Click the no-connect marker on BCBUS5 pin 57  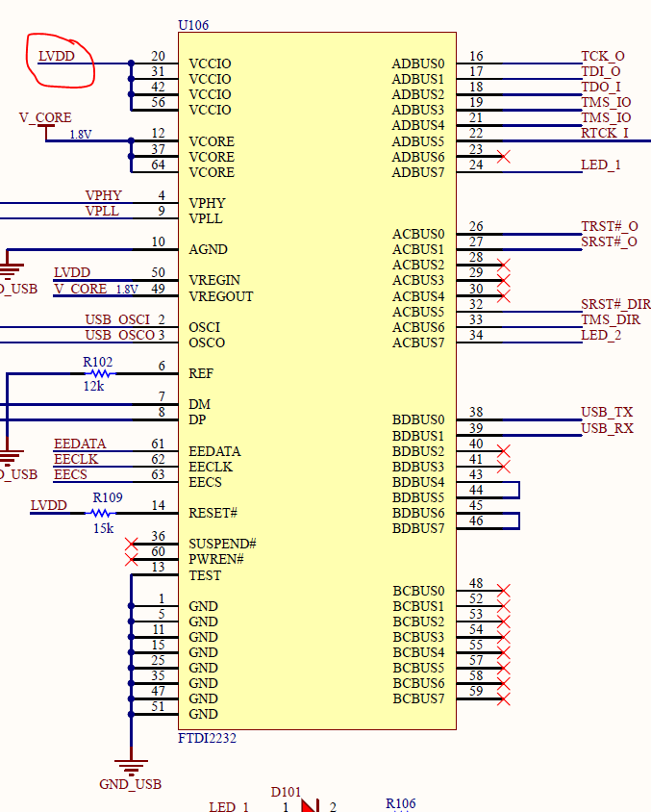[504, 668]
